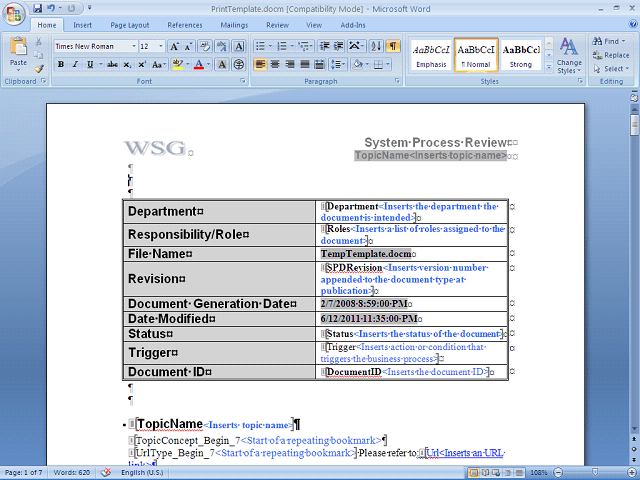Screen dimensions: 640x480
Task: Toggle Show/Hide paragraph marks
Action: [x=393, y=46]
